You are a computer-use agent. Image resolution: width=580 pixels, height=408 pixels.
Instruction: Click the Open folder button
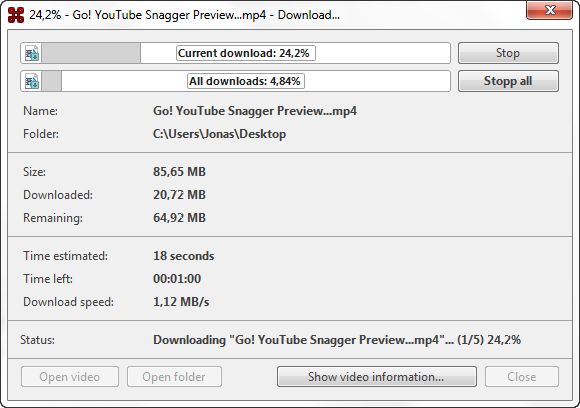174,377
